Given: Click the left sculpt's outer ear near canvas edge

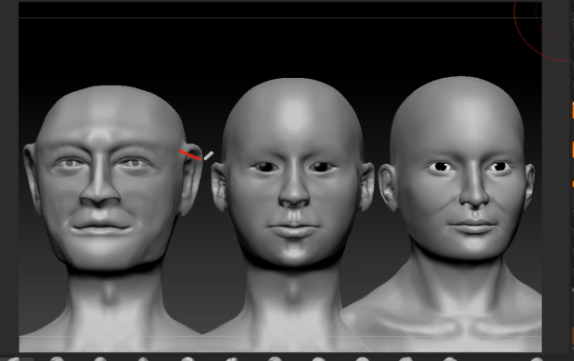Looking at the screenshot, I should coord(31,176).
